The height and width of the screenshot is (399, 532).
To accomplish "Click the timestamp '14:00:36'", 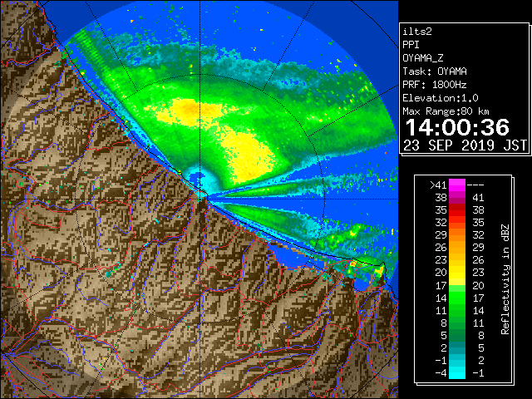I will point(457,127).
